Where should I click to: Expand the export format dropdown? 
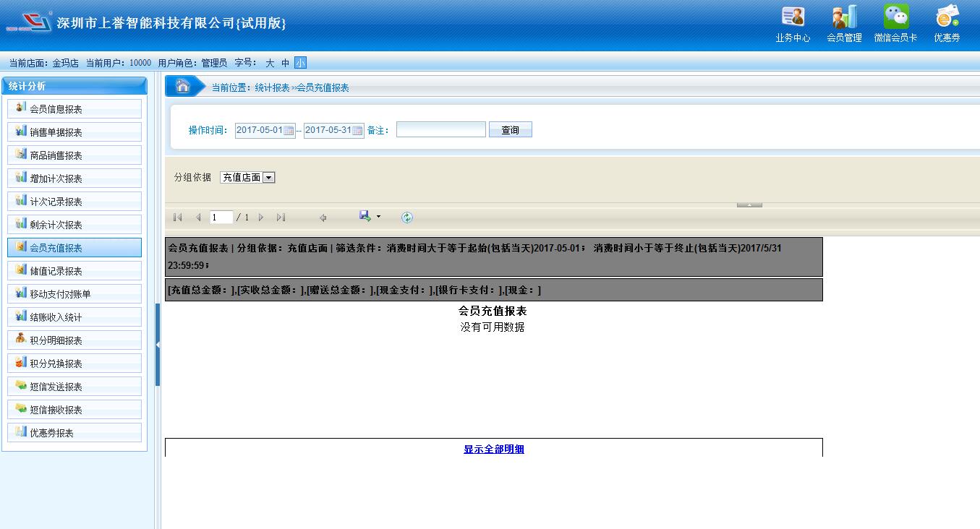(378, 217)
